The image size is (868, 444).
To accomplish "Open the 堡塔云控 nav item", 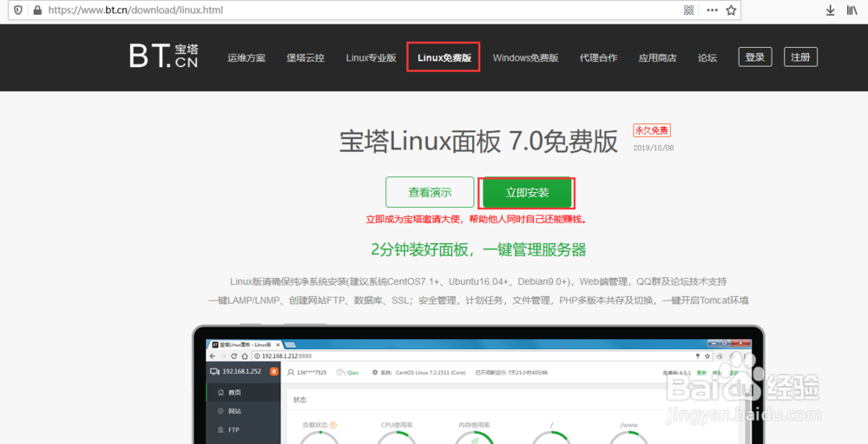I will (x=306, y=57).
